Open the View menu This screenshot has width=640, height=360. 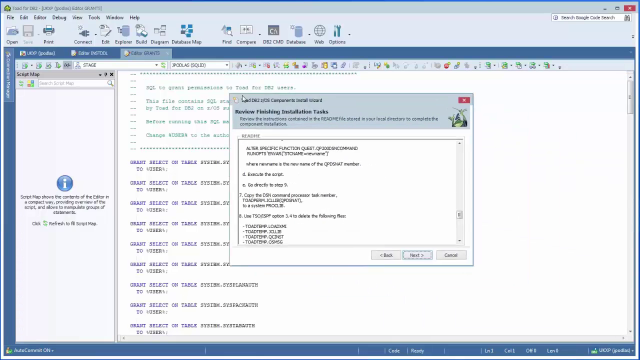pos(77,18)
